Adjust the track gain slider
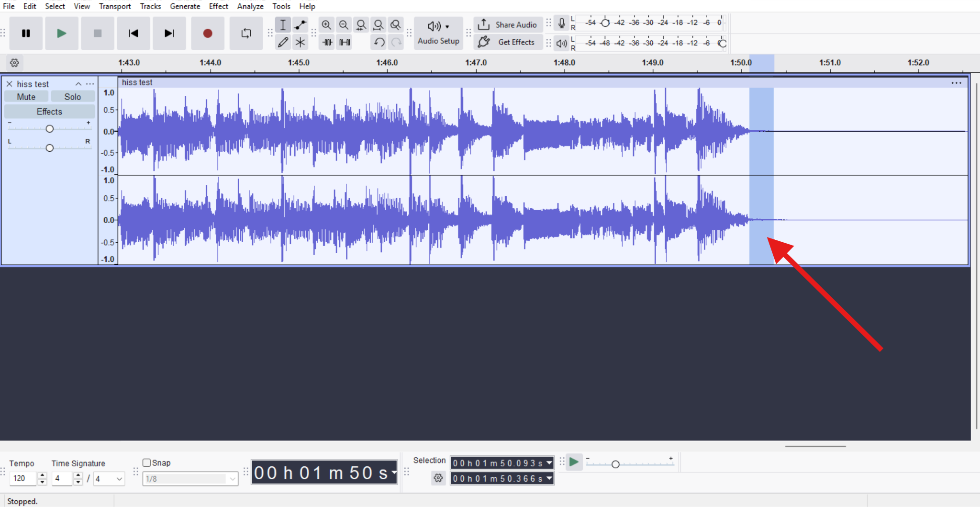 point(49,128)
